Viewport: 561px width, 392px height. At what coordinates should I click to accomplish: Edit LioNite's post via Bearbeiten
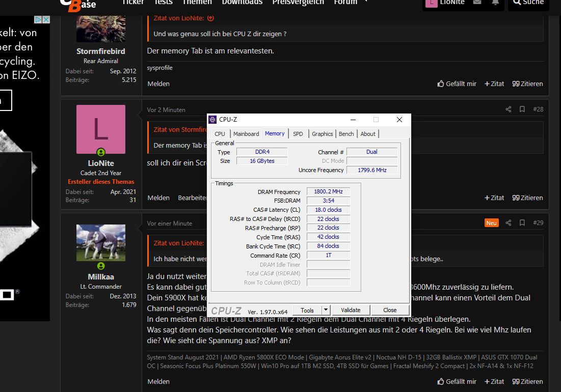pyautogui.click(x=192, y=198)
